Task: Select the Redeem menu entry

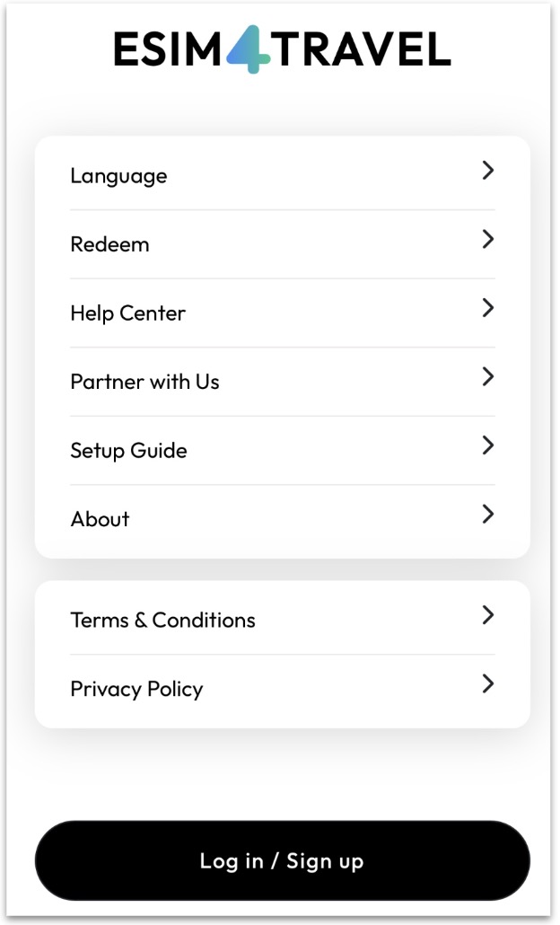Action: [109, 244]
